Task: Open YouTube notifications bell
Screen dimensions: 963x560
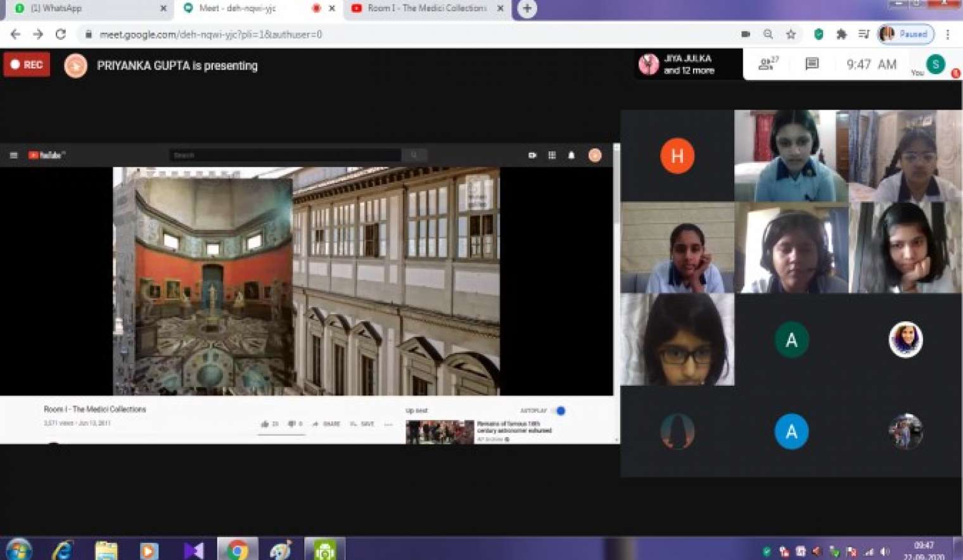Action: tap(571, 155)
